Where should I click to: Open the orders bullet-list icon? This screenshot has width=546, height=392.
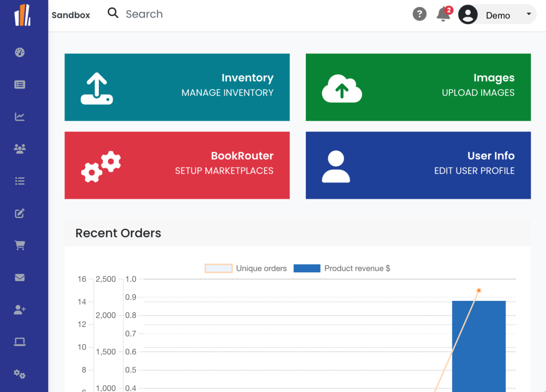click(x=20, y=181)
